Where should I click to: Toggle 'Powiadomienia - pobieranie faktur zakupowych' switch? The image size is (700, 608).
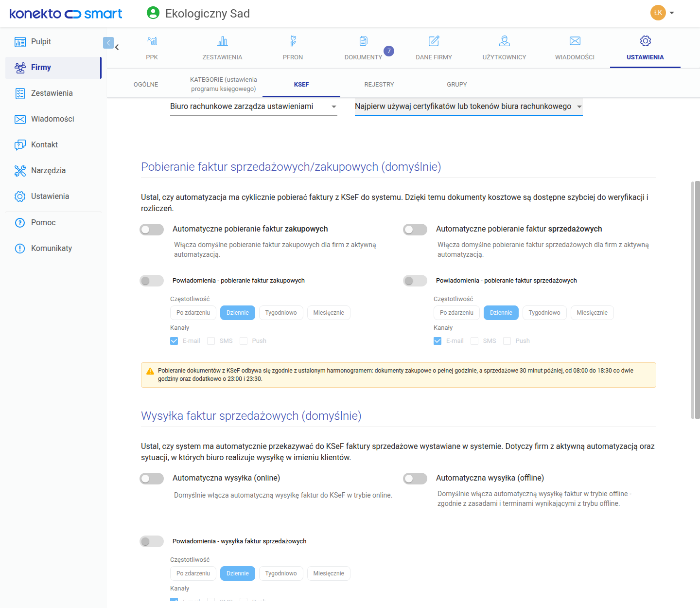click(152, 281)
